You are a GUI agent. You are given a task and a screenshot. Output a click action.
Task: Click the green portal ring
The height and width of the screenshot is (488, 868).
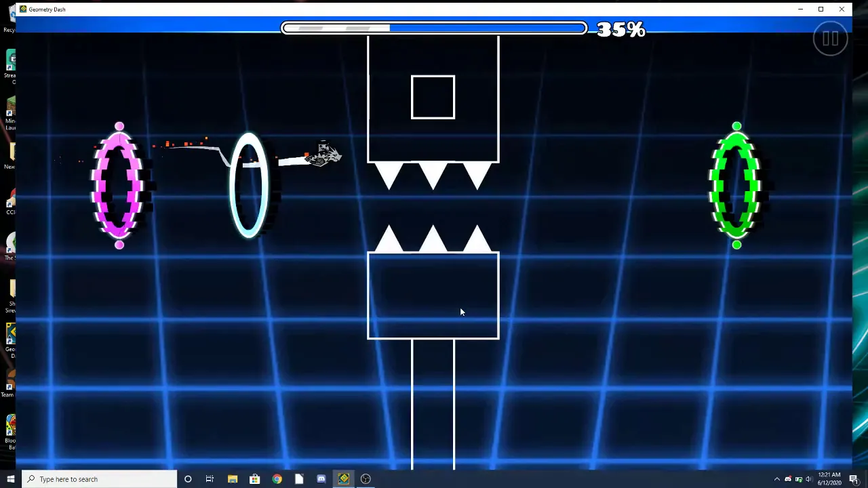[x=736, y=185]
